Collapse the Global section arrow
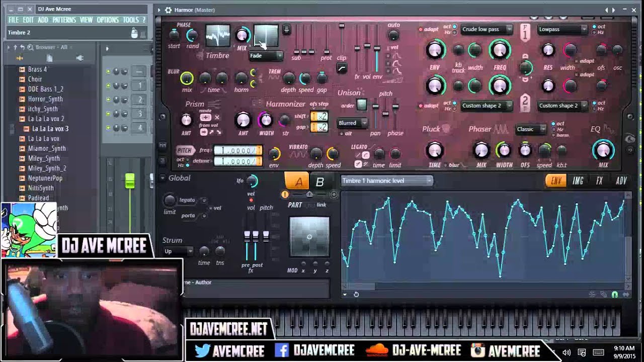This screenshot has width=644, height=362. tap(163, 178)
